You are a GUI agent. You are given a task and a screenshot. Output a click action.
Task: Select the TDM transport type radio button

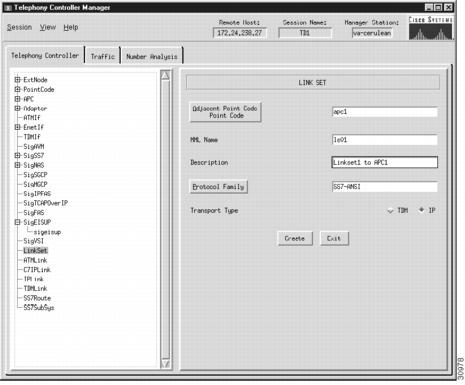click(x=390, y=211)
